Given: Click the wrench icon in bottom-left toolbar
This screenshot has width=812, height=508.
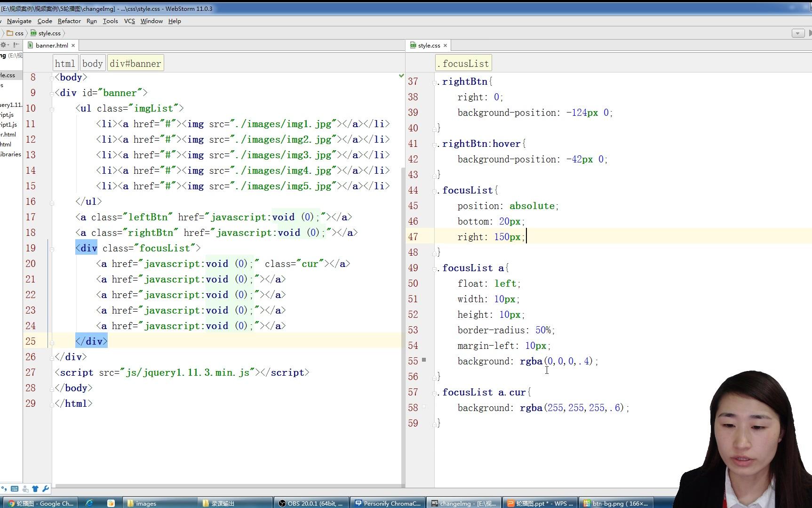Looking at the screenshot, I should tap(46, 489).
